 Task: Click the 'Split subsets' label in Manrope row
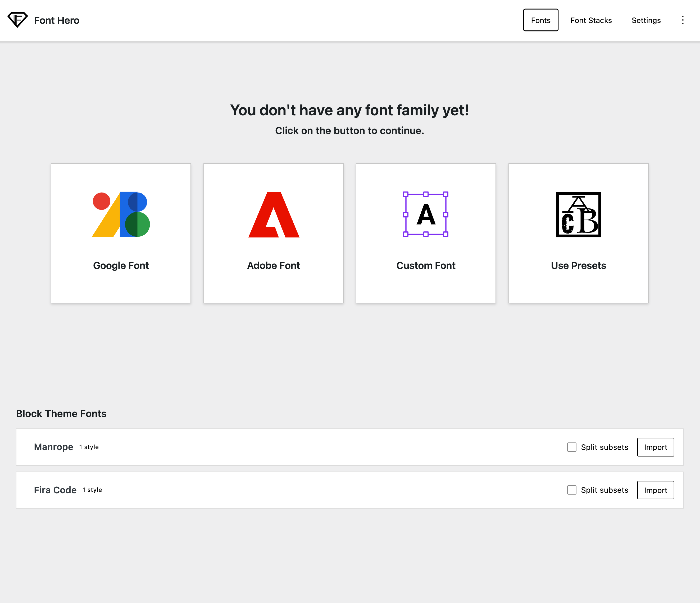click(x=604, y=447)
